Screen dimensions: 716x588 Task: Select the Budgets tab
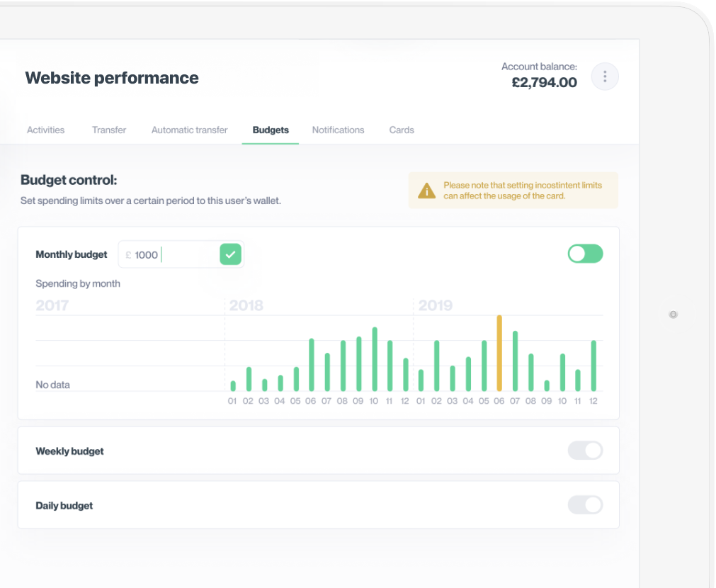coord(271,130)
